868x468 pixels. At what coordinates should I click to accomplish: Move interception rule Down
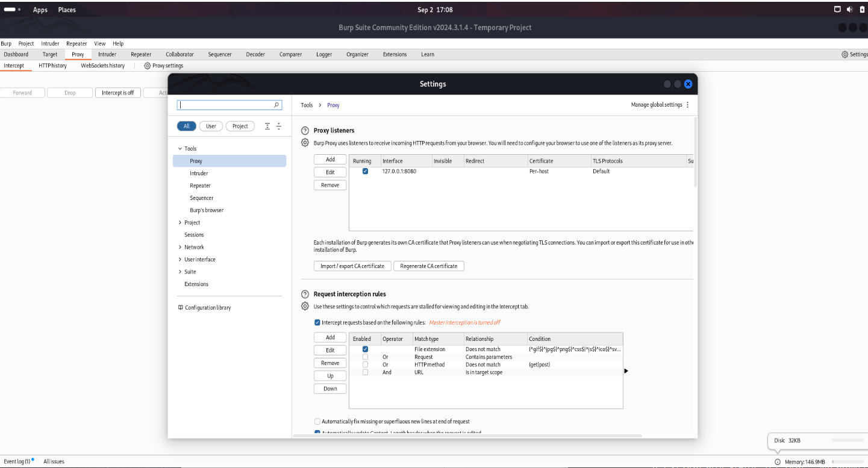330,388
